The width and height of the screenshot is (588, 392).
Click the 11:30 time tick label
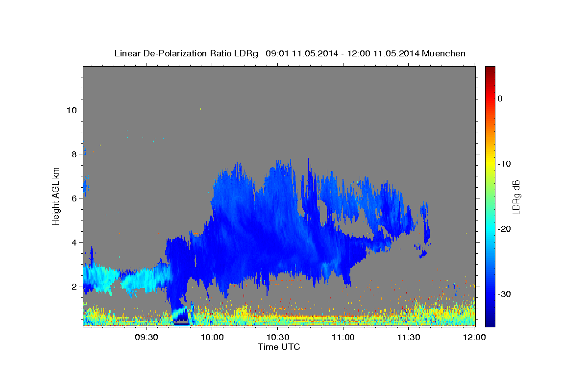pos(409,338)
